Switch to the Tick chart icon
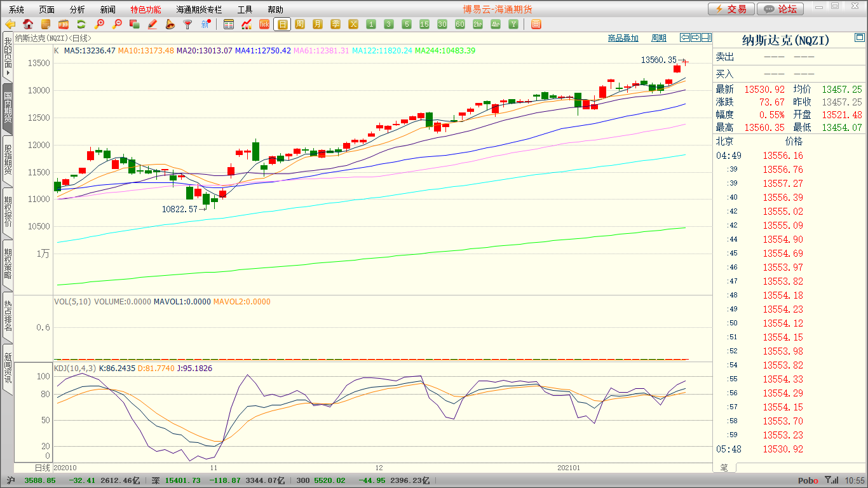This screenshot has width=868, height=488. [x=264, y=24]
